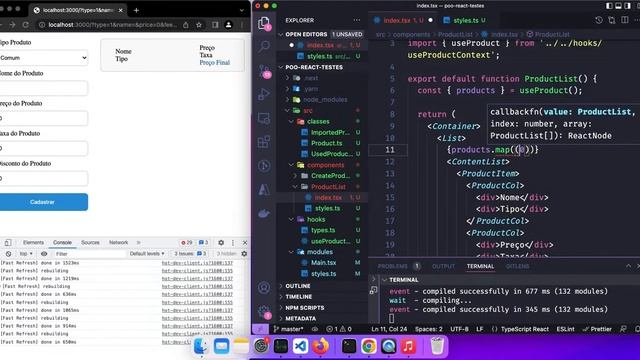Toggle device toolbar in DevTools
Image resolution: width=640 pixels, height=360 pixels.
(8, 242)
